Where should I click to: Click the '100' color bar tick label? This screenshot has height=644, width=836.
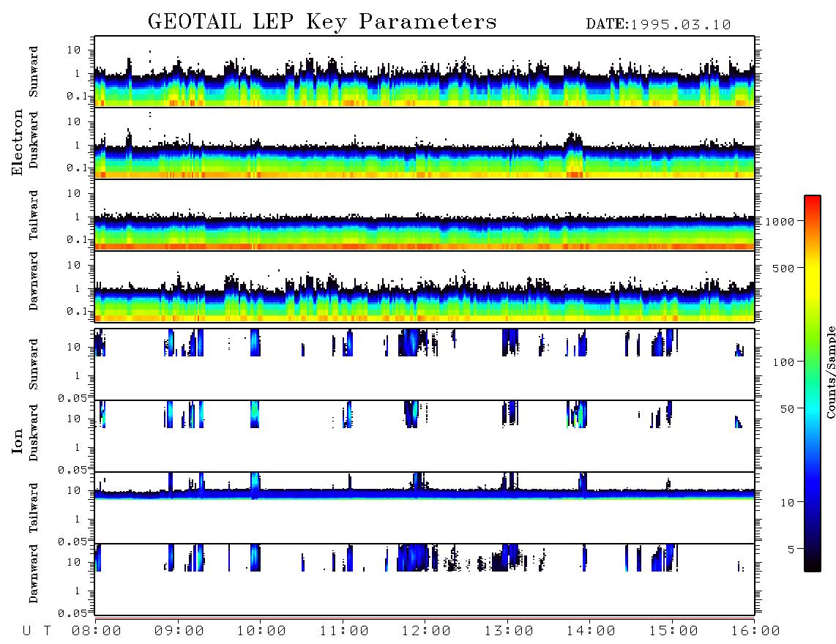pos(783,362)
